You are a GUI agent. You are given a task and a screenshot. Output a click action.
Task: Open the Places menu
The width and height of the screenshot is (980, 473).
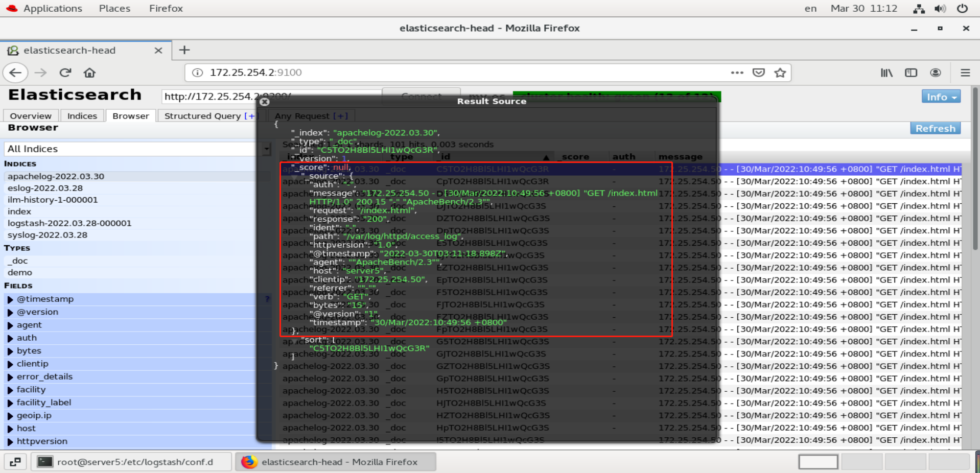pos(114,8)
